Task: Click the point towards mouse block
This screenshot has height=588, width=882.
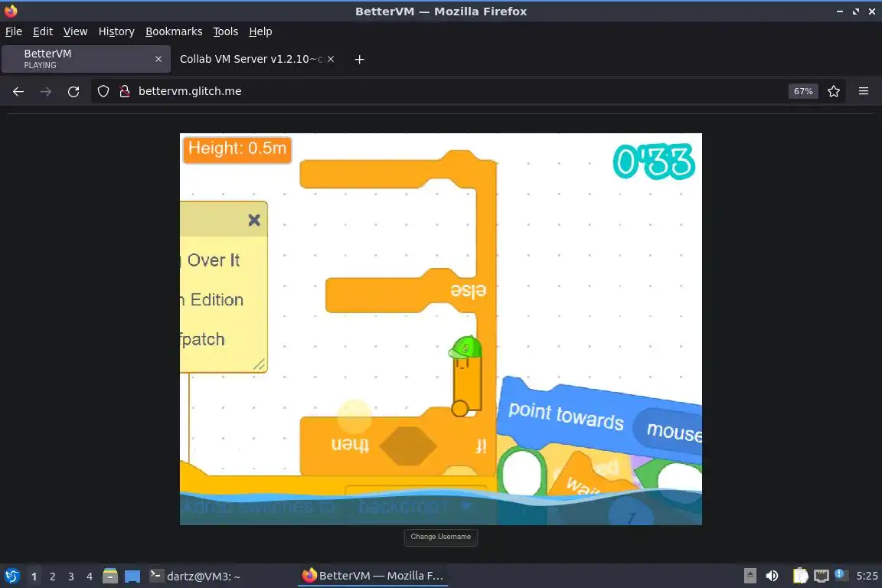Action: 599,417
